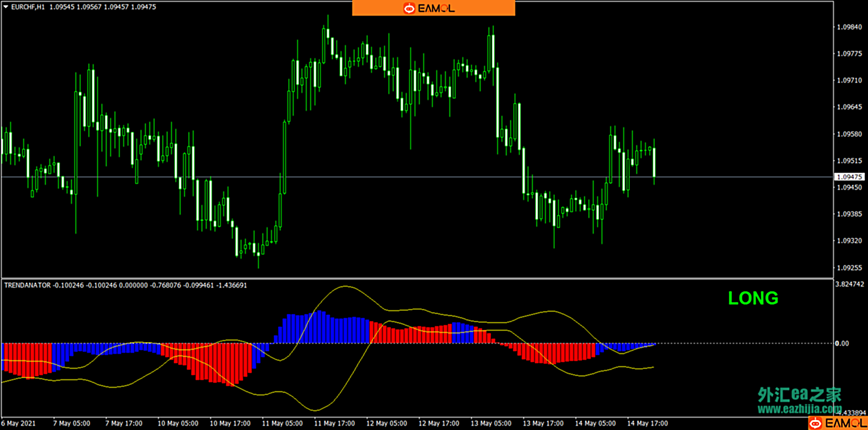Click the green LONG signal label

(x=753, y=298)
